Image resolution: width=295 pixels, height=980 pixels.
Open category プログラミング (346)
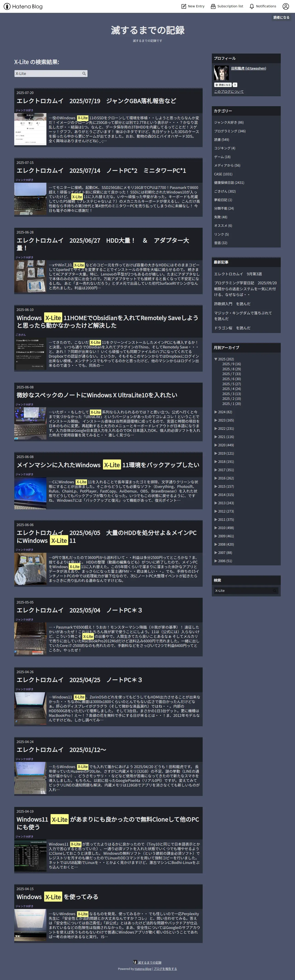[x=230, y=131]
